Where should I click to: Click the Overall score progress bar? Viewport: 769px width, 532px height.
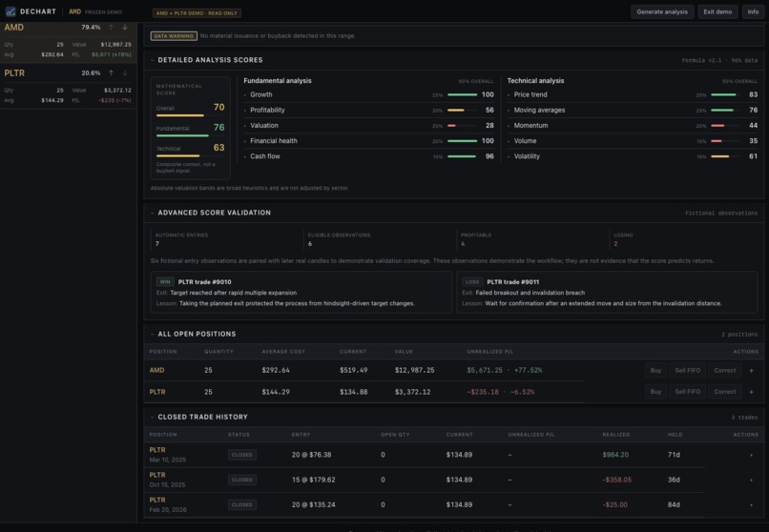[x=190, y=115]
